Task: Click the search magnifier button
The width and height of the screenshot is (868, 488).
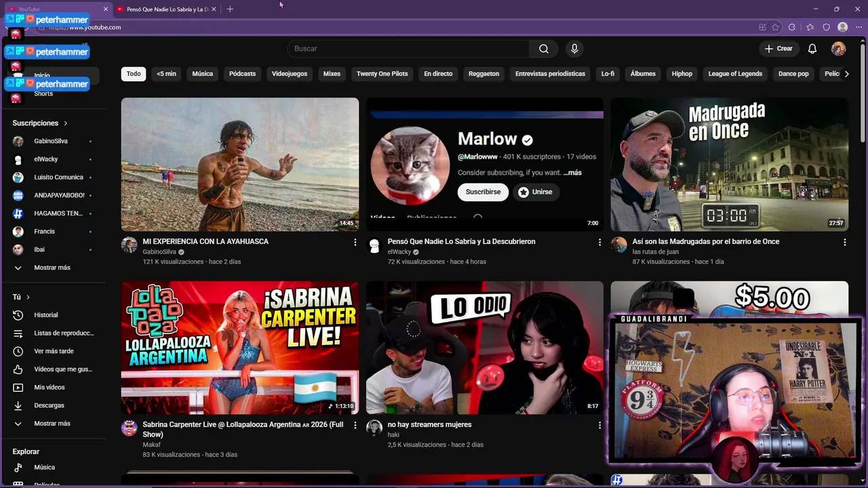Action: (544, 49)
